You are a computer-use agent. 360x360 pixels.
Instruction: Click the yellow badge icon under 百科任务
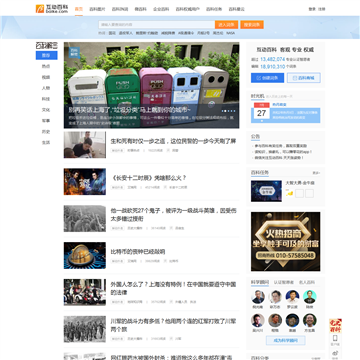290,193
